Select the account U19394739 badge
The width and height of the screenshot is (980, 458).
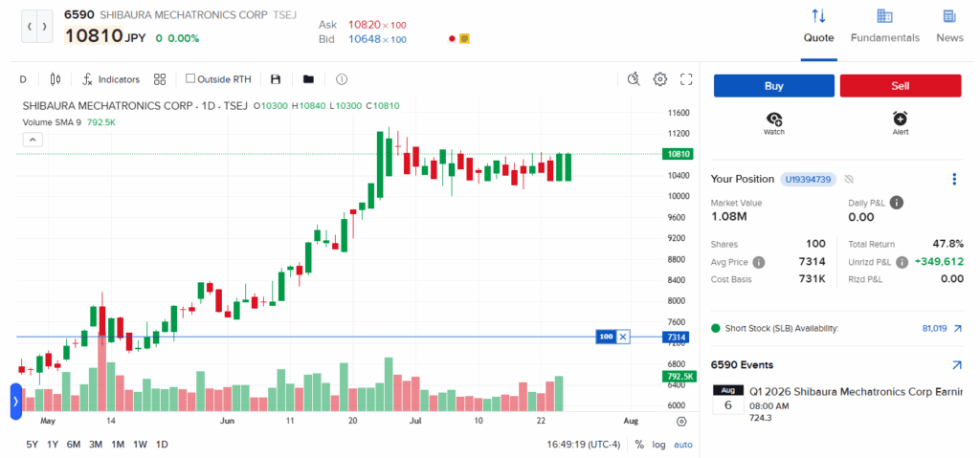tap(808, 180)
